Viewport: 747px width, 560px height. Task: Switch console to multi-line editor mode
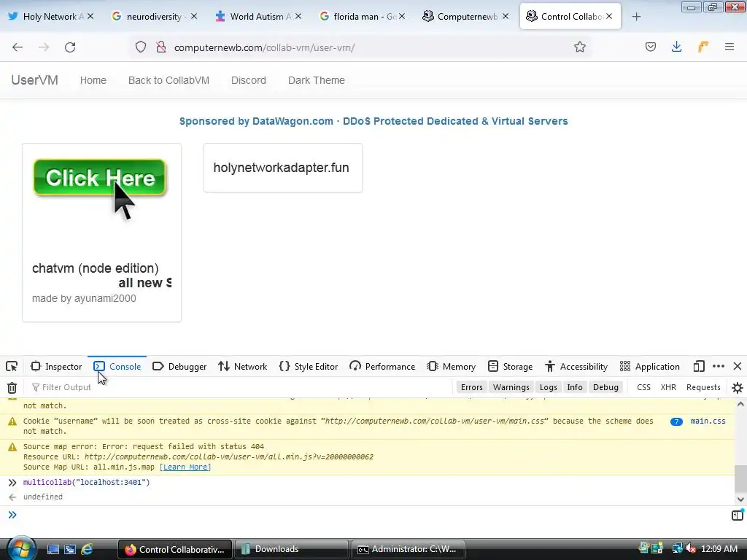[737, 516]
